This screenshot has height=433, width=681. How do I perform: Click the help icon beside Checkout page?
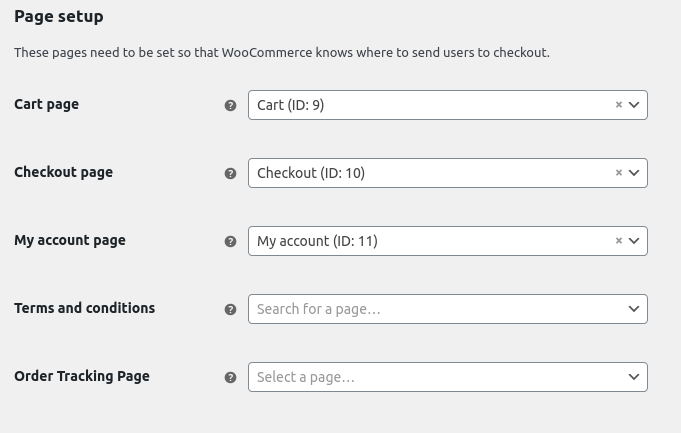230,173
